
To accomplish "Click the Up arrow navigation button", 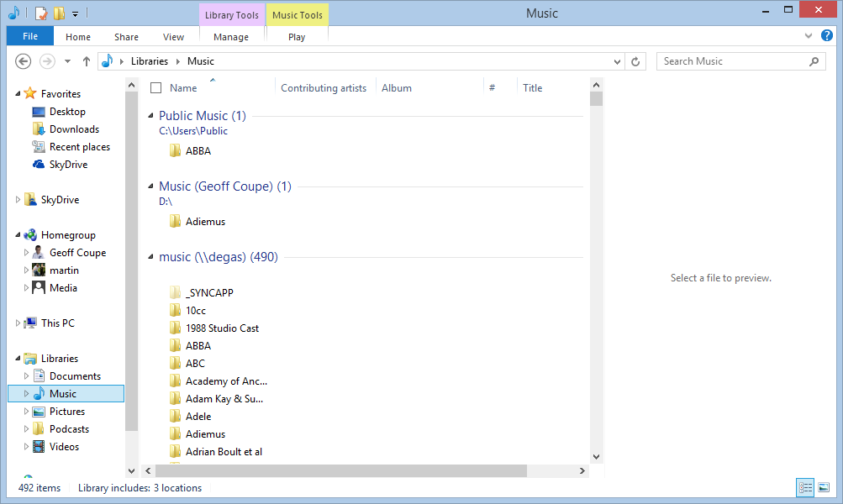I will [86, 61].
